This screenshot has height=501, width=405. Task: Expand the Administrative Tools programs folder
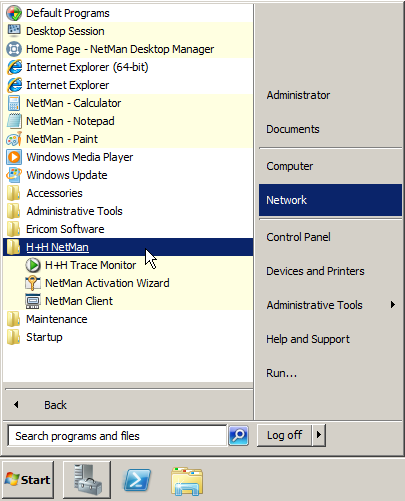tap(128, 211)
